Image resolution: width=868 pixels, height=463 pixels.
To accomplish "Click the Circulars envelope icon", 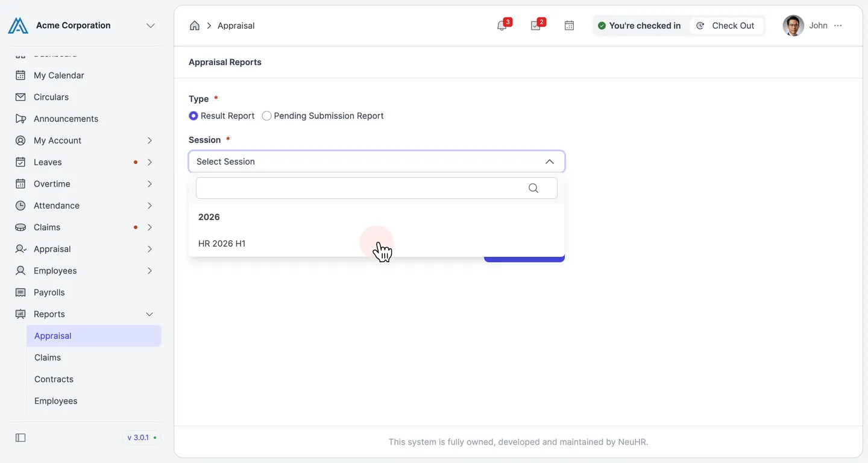I will (20, 97).
